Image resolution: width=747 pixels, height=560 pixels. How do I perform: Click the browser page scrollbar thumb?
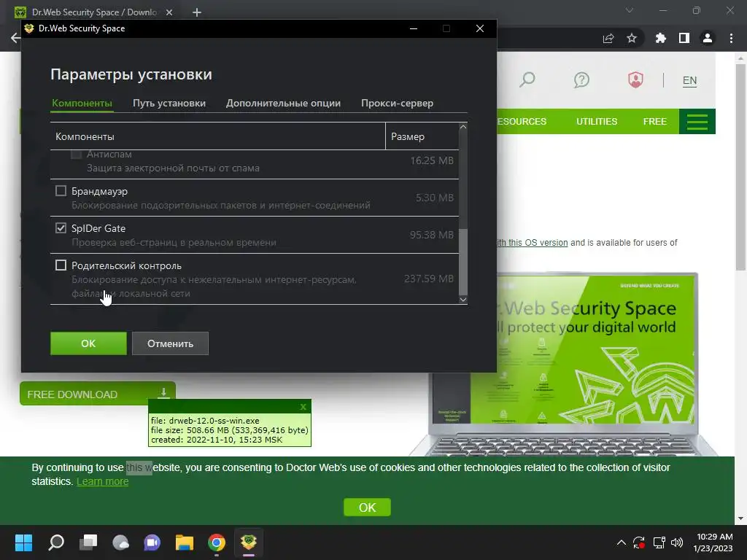point(740,167)
